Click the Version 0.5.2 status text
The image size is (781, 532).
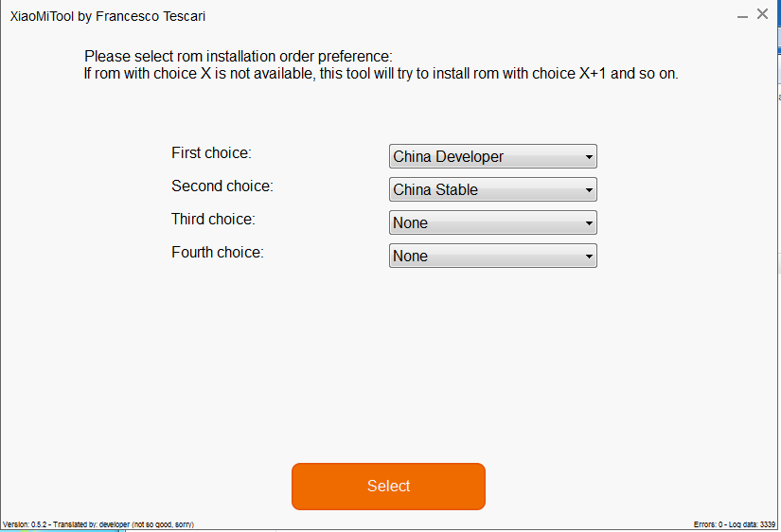click(25, 524)
